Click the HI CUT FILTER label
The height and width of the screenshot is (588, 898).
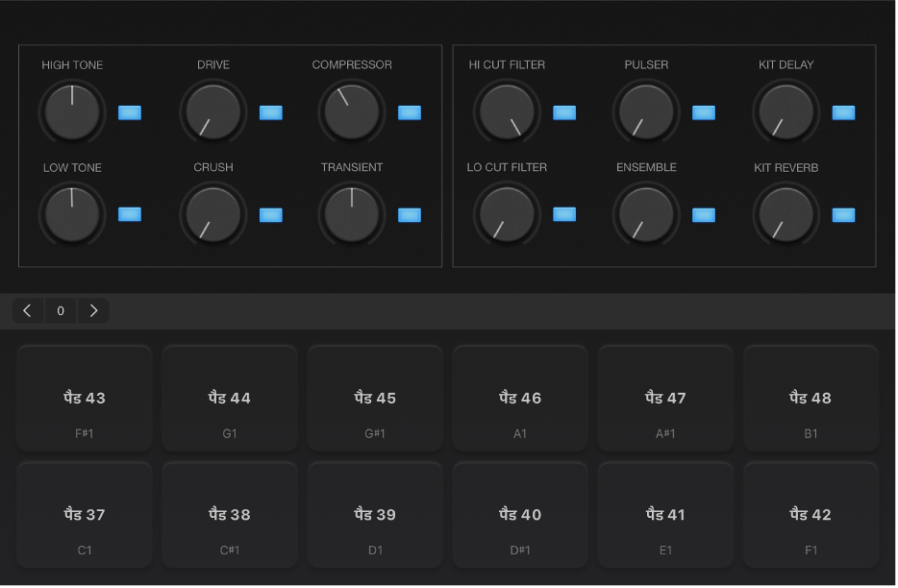coord(507,64)
